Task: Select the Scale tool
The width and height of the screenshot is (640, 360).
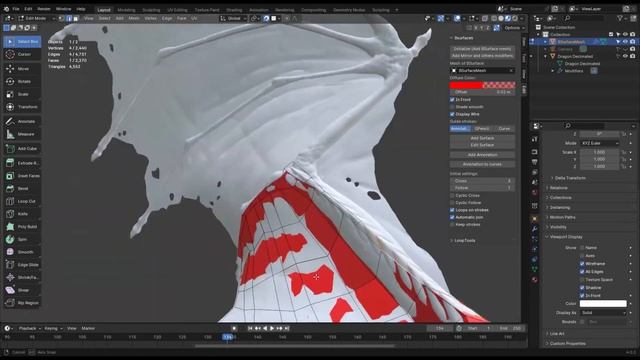Action: point(22,94)
